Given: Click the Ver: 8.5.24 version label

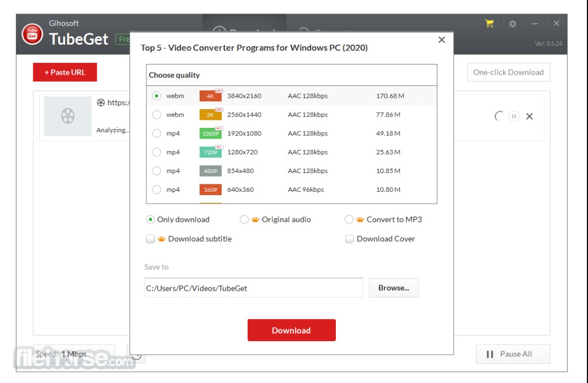Looking at the screenshot, I should 548,44.
